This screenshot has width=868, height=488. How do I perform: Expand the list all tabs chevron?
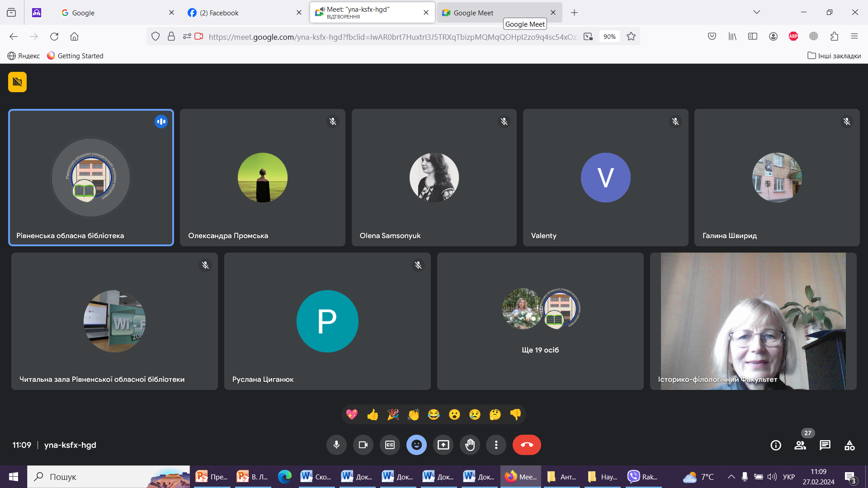(757, 12)
